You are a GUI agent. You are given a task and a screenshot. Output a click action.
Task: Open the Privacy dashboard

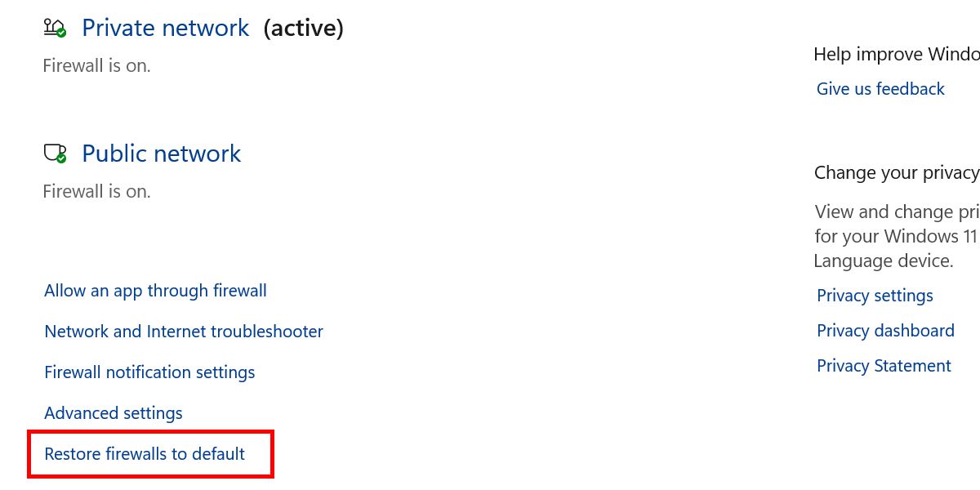885,330
